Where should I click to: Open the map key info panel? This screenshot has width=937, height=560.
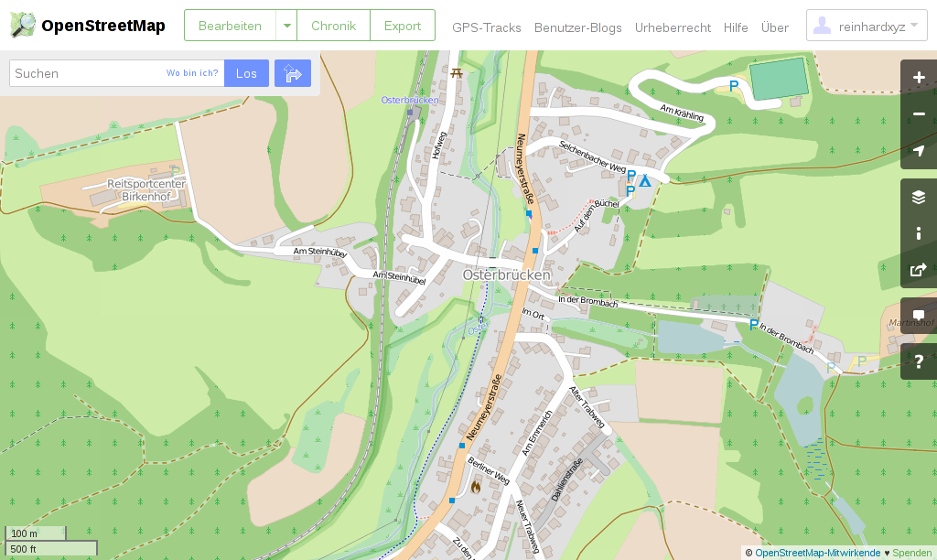(x=919, y=233)
